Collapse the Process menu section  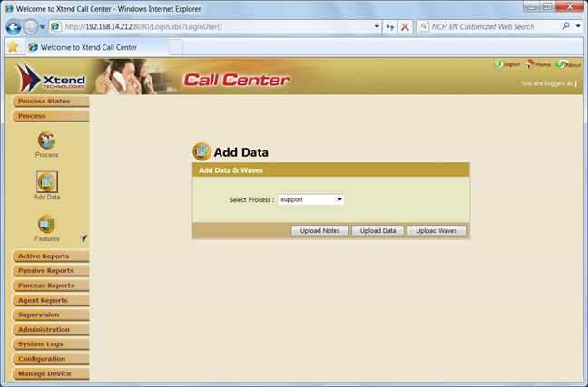50,116
